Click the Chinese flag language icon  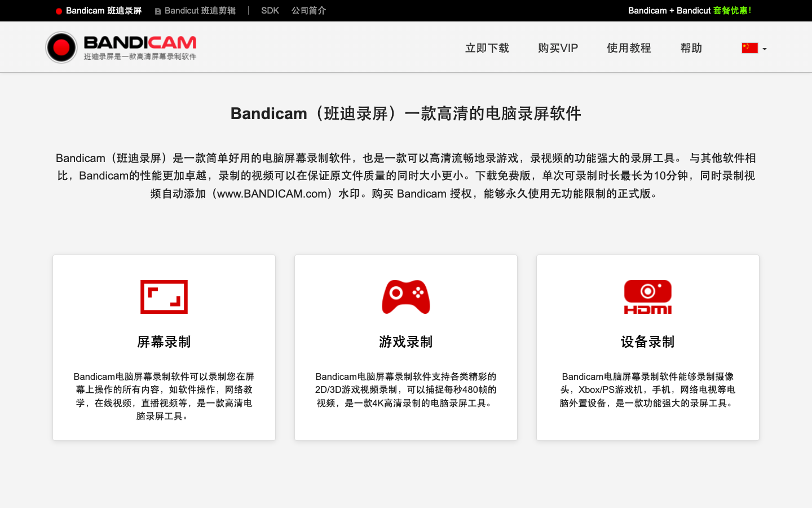pos(749,48)
